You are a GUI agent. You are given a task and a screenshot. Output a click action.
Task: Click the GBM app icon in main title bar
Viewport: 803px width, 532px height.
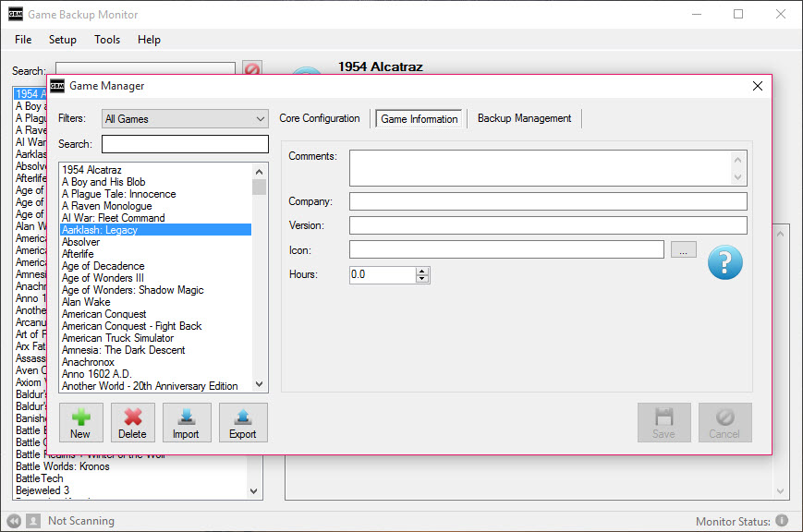16,15
